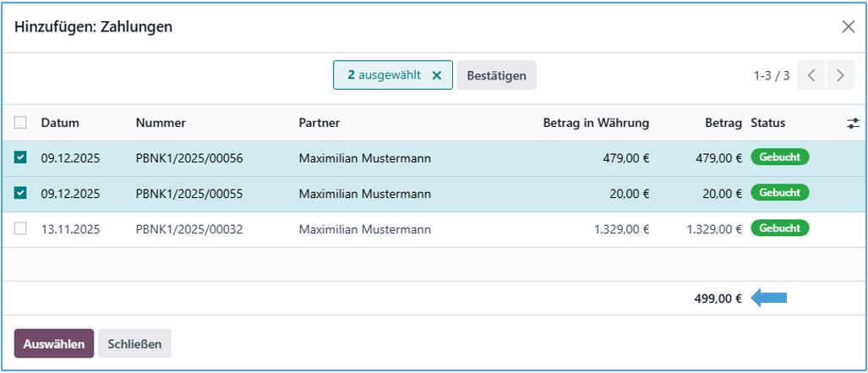Click the 1-3 / 3 pager counter
This screenshot has width=868, height=373.
pyautogui.click(x=772, y=75)
